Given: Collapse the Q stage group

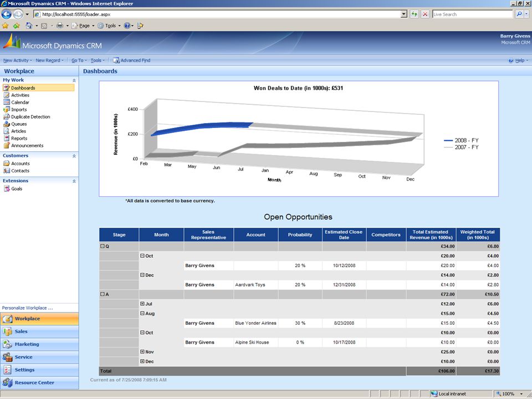Looking at the screenshot, I should pyautogui.click(x=103, y=246).
